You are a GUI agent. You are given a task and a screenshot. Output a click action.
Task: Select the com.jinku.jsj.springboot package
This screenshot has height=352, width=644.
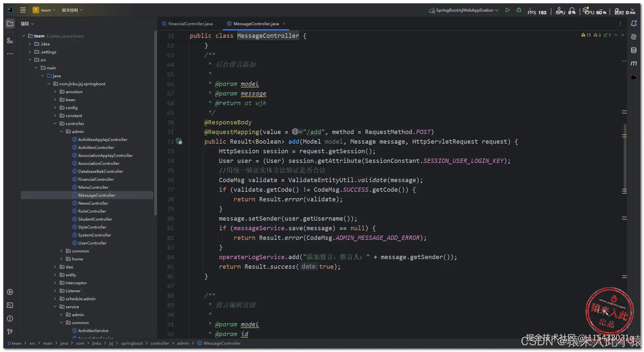point(82,84)
